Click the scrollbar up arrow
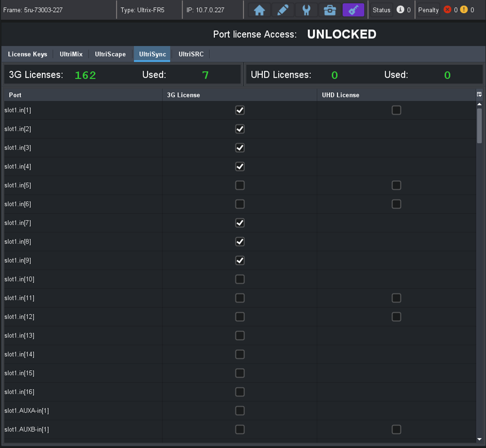The height and width of the screenshot is (448, 486). pos(479,104)
